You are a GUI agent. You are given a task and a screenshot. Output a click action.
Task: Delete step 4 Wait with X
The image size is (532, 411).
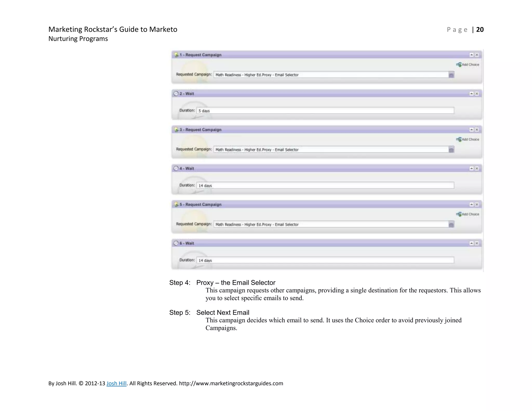click(x=477, y=168)
